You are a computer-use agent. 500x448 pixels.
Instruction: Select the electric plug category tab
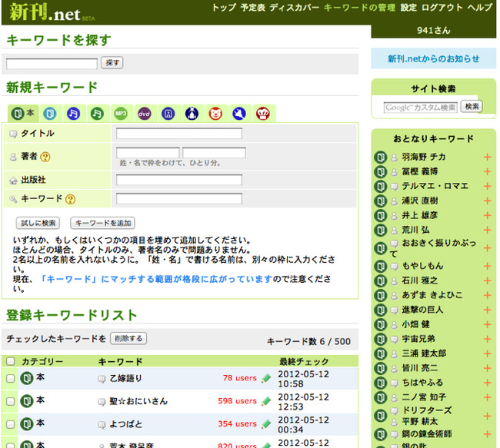click(239, 114)
